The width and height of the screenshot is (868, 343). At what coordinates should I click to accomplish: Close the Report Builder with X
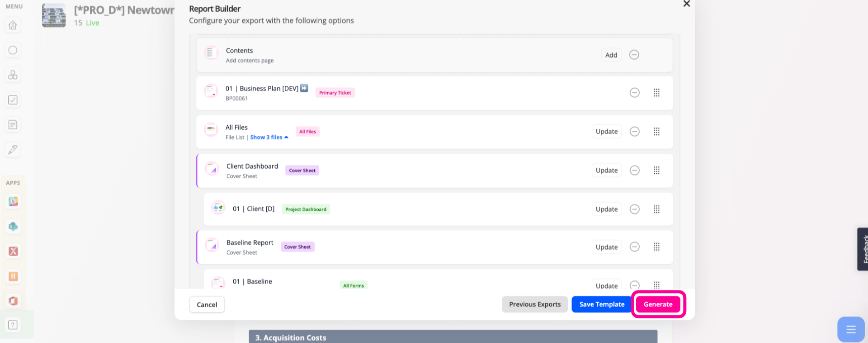point(686,4)
